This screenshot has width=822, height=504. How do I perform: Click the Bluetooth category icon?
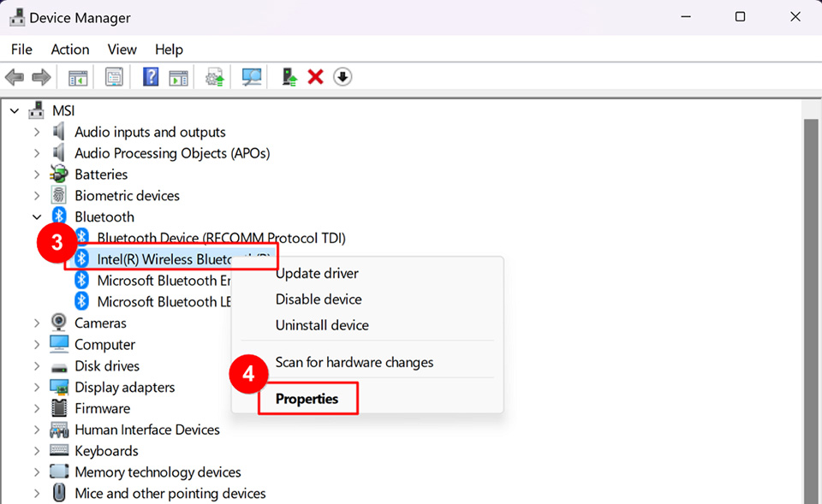tap(59, 216)
